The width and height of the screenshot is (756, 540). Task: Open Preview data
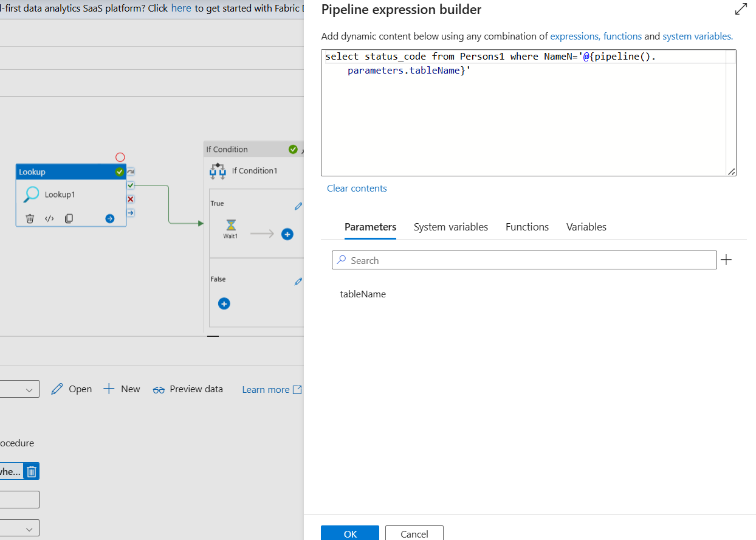point(188,389)
